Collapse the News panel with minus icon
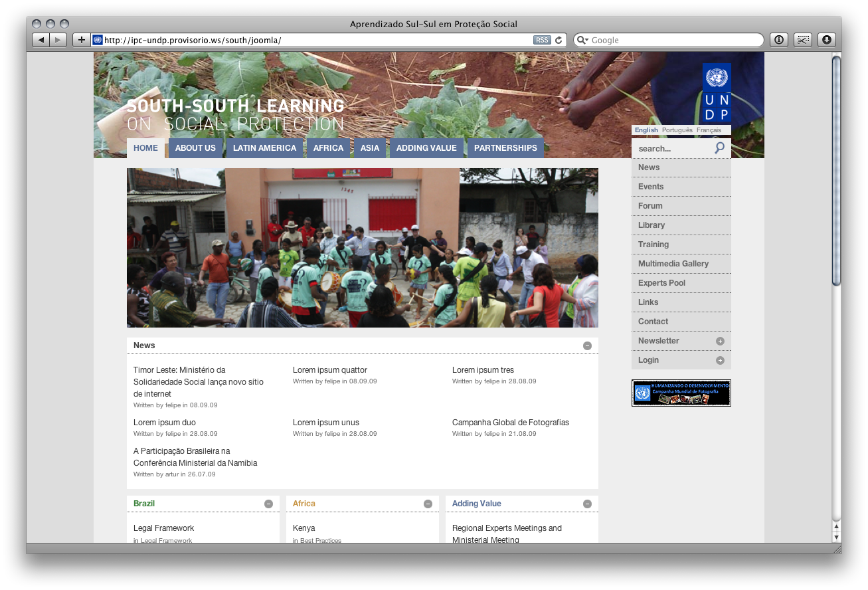 pyautogui.click(x=587, y=345)
